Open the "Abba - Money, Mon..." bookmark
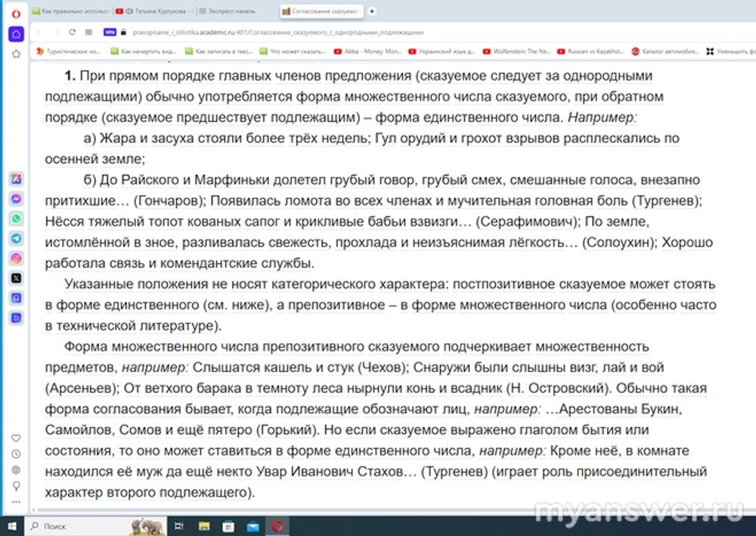756x536 pixels. click(367, 52)
